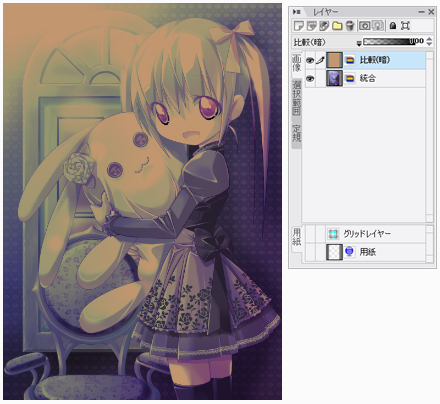Hide the 比較(暗) layer via eye icon
Viewport: 440px width, 404px height.
(x=310, y=60)
